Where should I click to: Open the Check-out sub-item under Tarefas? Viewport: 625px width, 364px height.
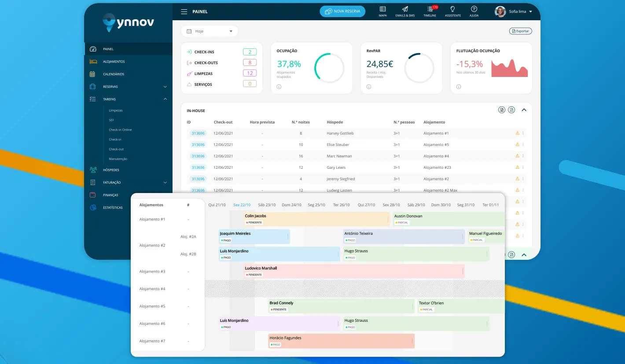point(116,149)
